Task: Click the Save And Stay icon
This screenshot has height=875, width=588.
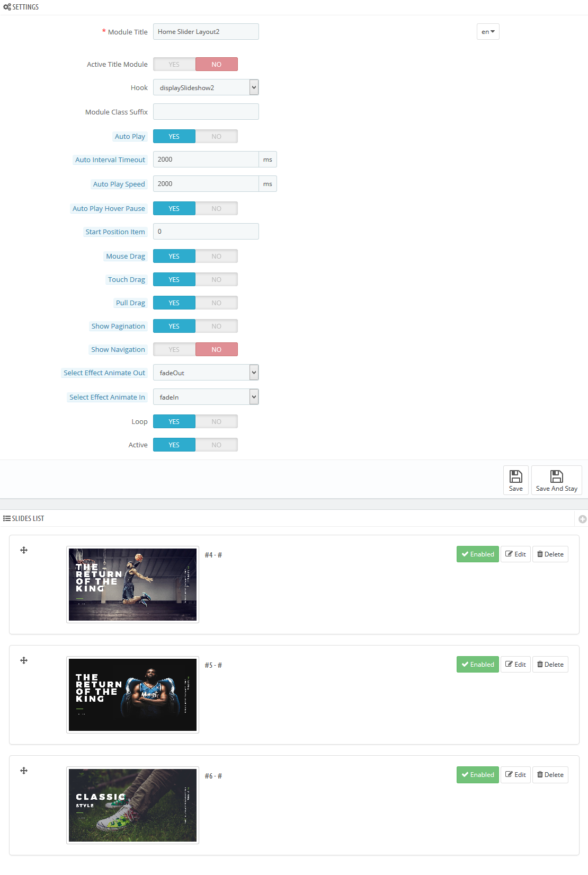Action: click(x=556, y=476)
